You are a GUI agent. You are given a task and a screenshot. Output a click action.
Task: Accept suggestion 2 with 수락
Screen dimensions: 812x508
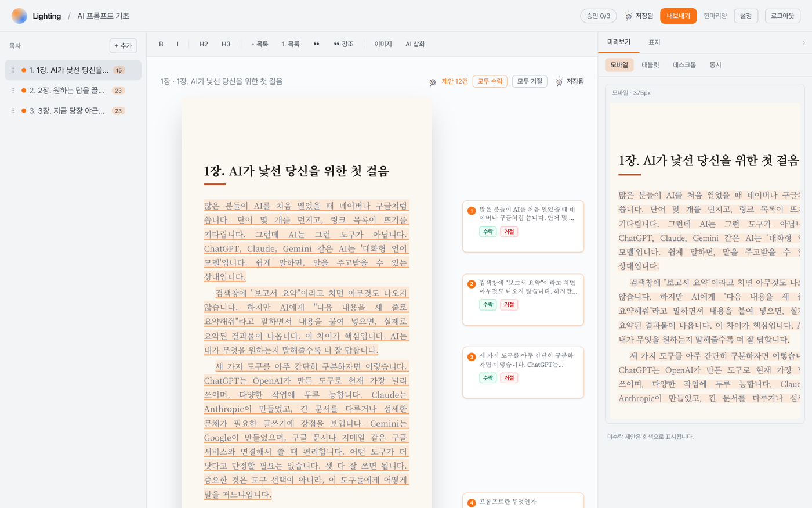[x=488, y=305]
